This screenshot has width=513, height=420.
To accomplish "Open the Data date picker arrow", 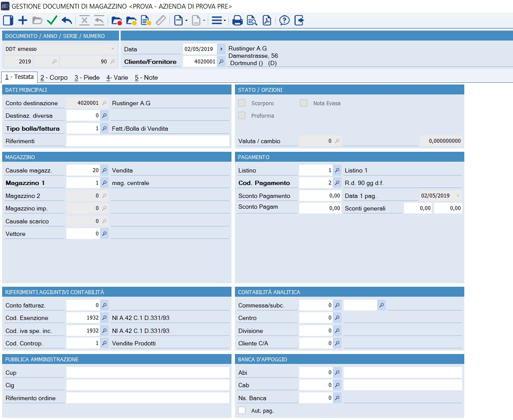I will (221, 49).
